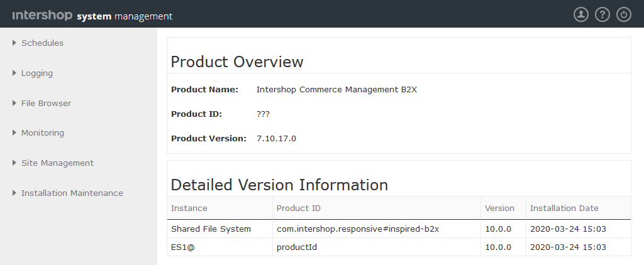The width and height of the screenshot is (644, 265).
Task: Select the Product Name label
Action: pyautogui.click(x=204, y=89)
